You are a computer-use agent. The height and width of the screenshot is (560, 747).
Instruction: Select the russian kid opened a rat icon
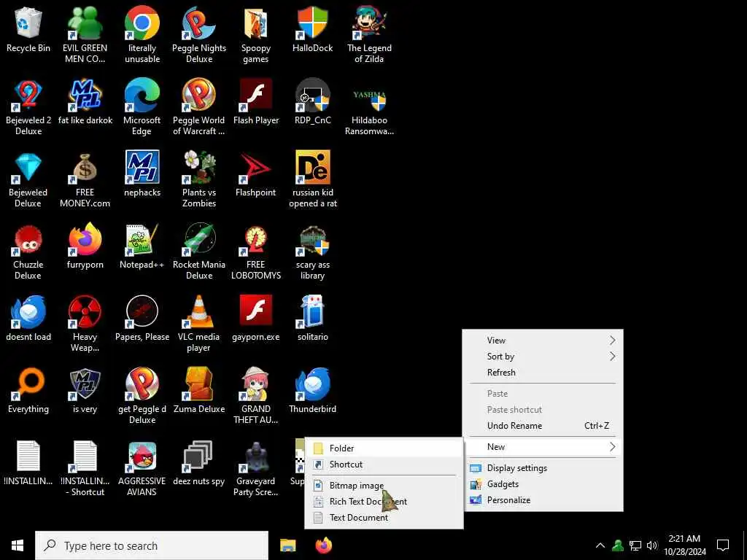pyautogui.click(x=312, y=180)
